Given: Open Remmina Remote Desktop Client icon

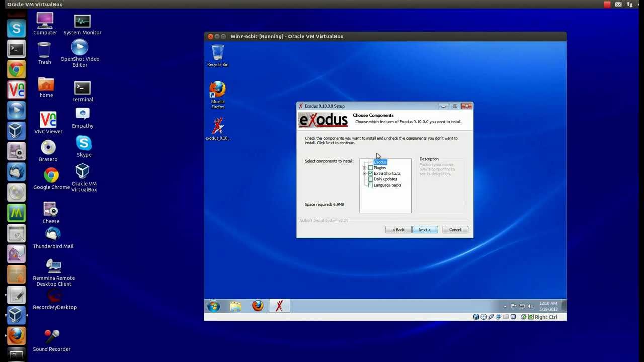Looking at the screenshot, I should tap(54, 273).
